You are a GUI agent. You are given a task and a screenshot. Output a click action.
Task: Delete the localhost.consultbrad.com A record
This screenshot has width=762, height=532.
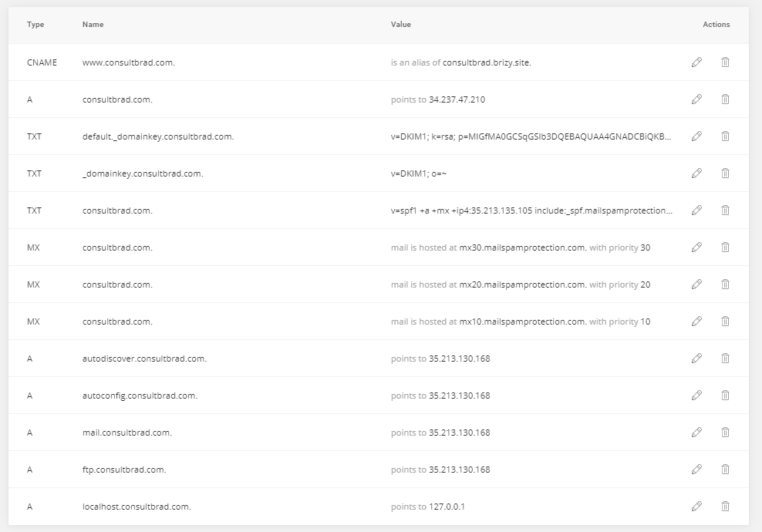click(x=725, y=507)
